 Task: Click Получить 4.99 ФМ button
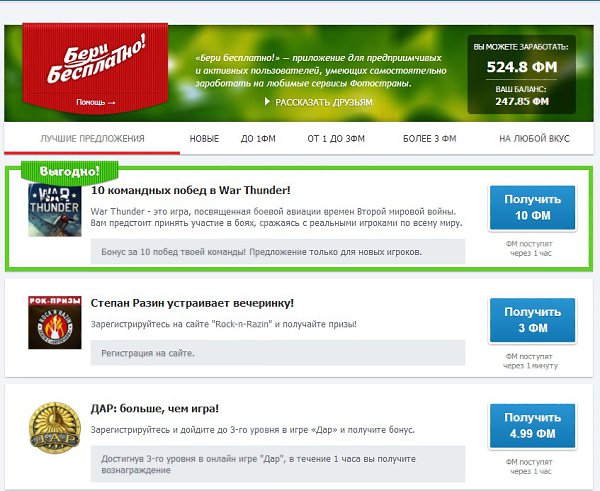[533, 426]
